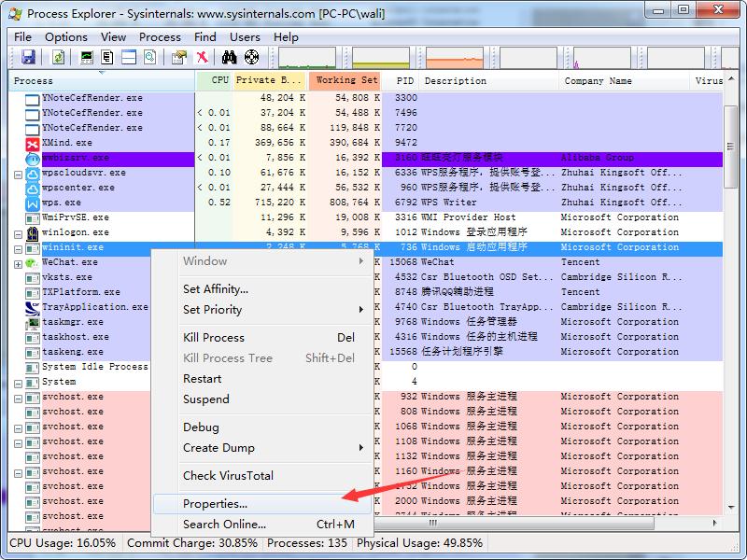747x560 pixels.
Task: Open System Information from the toolbar
Action: point(87,57)
